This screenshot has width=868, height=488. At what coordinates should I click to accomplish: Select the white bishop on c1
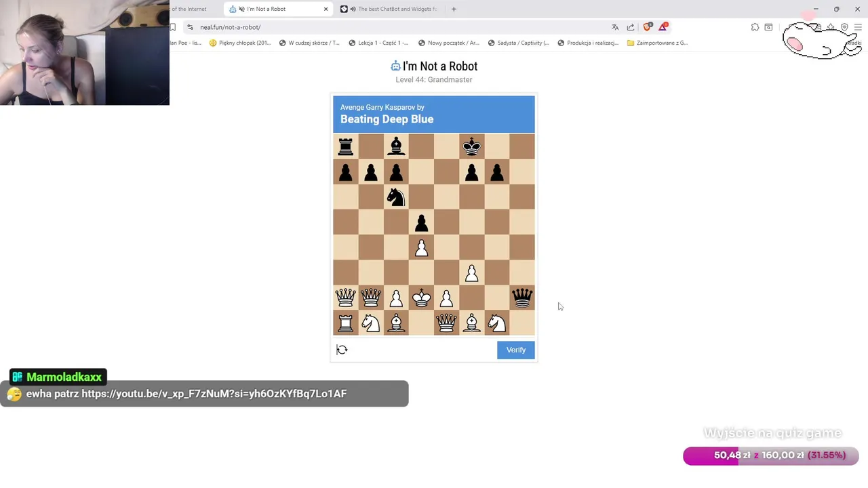point(396,323)
